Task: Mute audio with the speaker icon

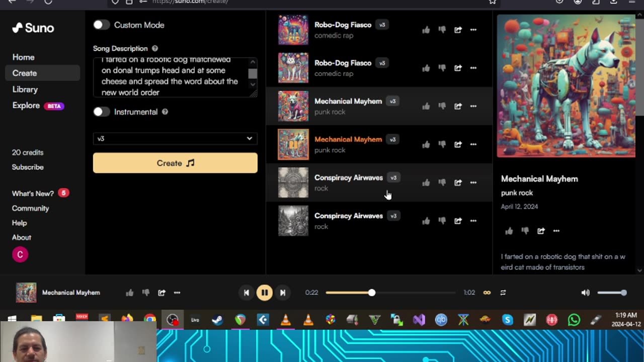Action: coord(585,293)
